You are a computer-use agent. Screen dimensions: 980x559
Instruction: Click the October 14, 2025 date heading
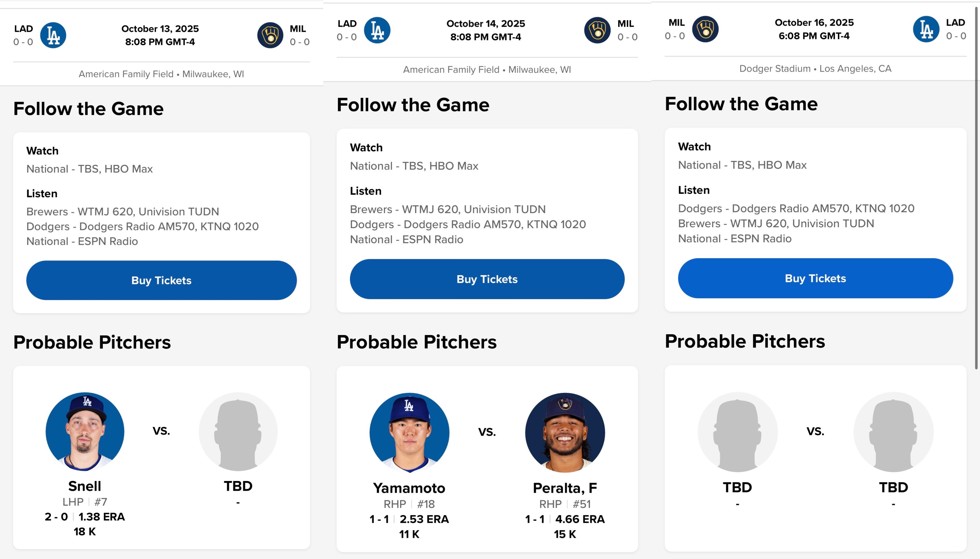(x=486, y=24)
